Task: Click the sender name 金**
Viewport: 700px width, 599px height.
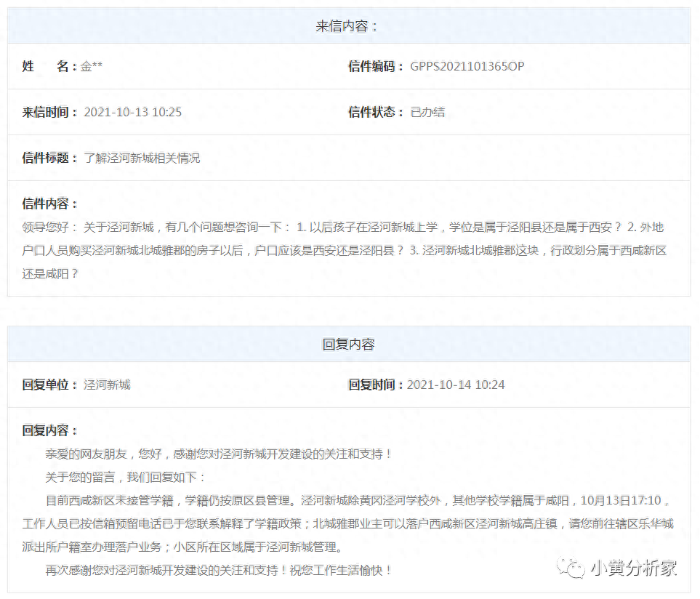Action: click(x=92, y=67)
